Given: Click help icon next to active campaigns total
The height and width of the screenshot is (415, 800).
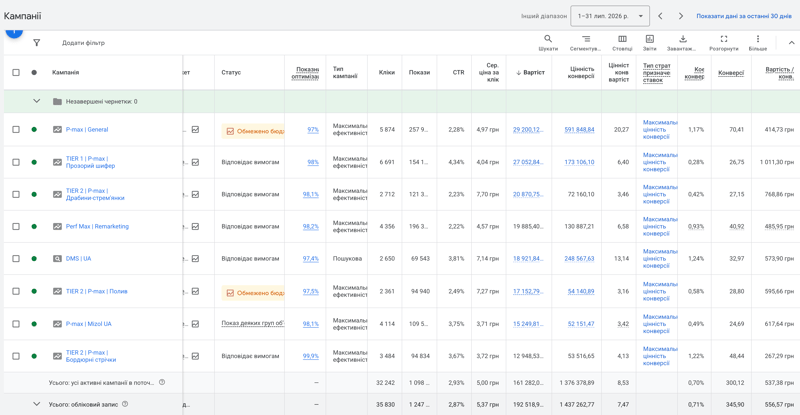Looking at the screenshot, I should click(162, 382).
